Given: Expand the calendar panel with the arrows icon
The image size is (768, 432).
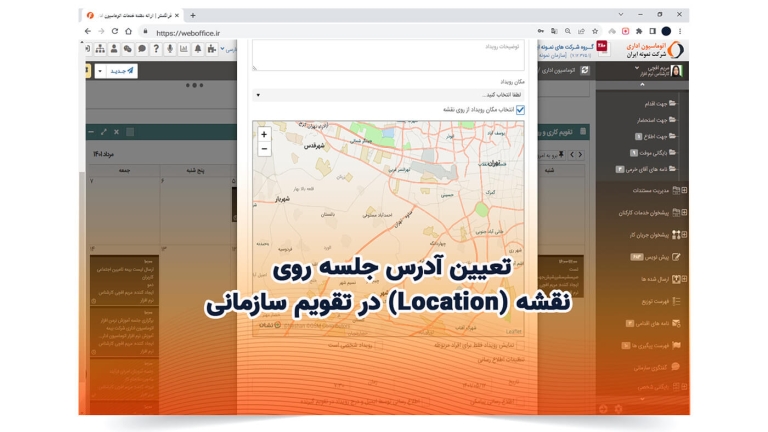Looking at the screenshot, I should pos(103,132).
